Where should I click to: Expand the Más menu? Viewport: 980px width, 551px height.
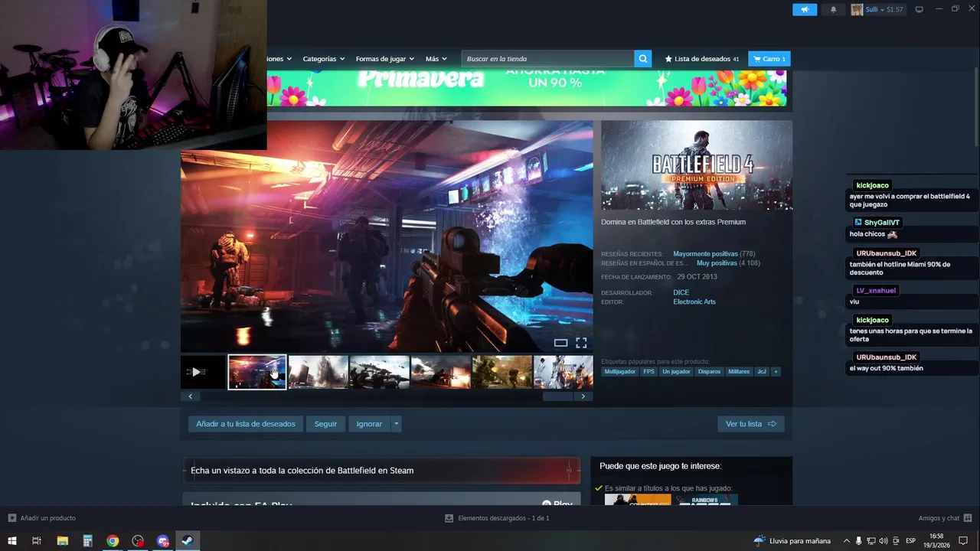point(436,59)
